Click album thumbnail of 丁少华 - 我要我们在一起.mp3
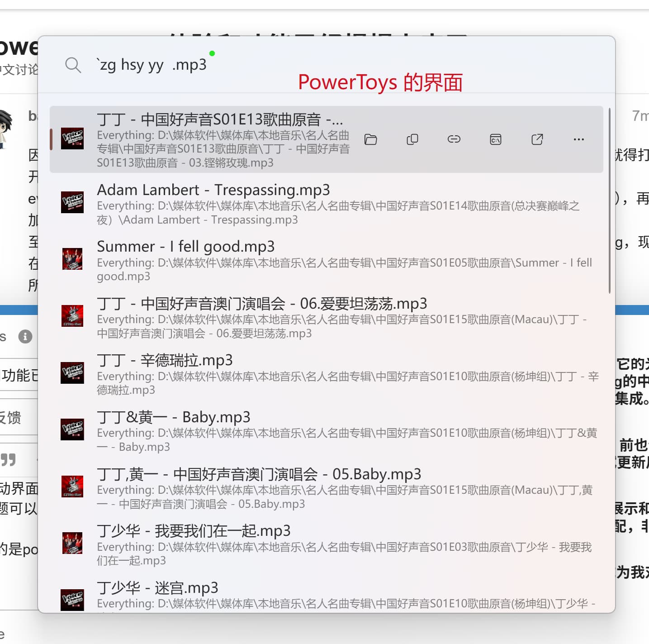The height and width of the screenshot is (644, 649). point(72,544)
